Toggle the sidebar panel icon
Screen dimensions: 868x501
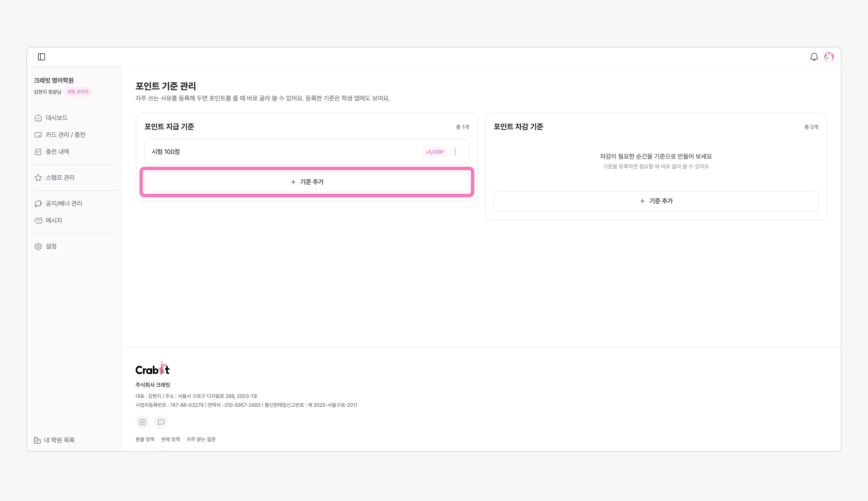pyautogui.click(x=42, y=57)
